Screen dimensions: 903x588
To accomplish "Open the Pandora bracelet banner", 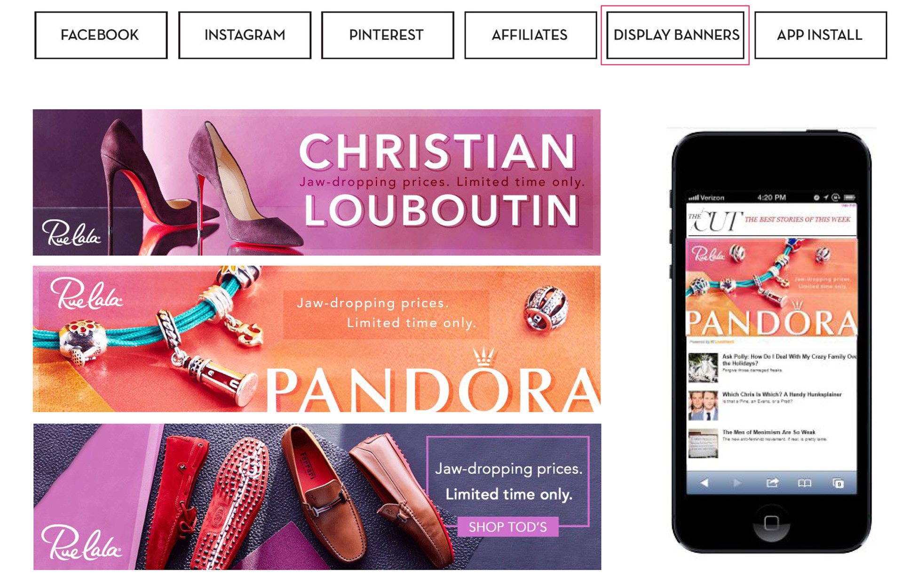I will pos(317,339).
